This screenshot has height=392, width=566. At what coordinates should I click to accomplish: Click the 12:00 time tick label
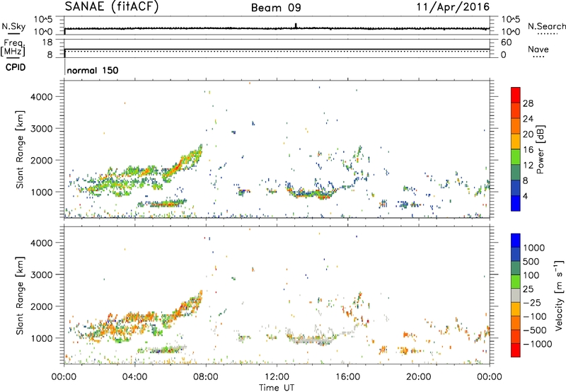click(277, 377)
